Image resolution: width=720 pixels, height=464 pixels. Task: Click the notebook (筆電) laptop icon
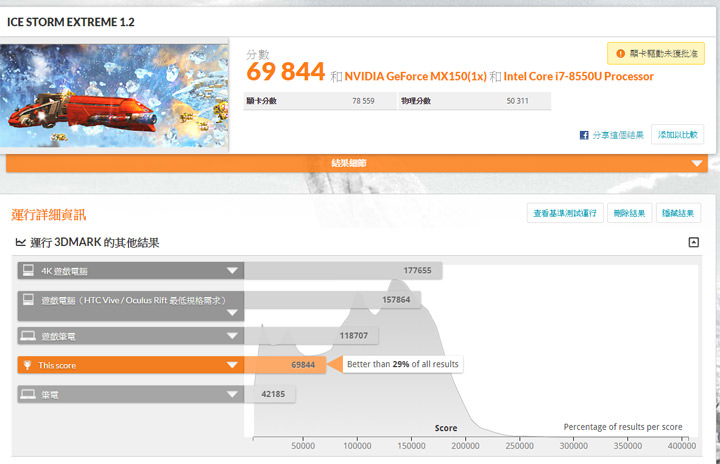28,394
